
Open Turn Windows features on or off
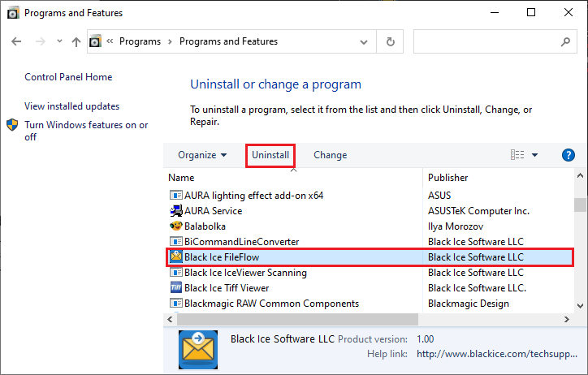pos(86,131)
